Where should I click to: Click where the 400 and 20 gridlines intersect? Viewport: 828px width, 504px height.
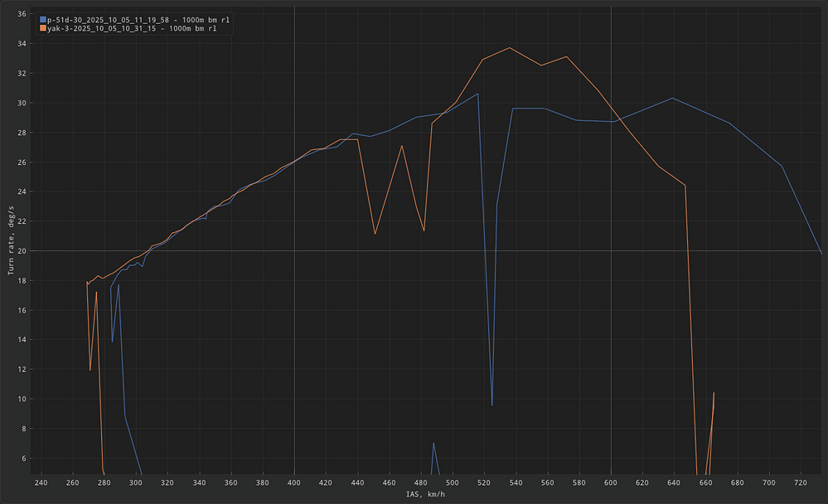click(x=294, y=250)
